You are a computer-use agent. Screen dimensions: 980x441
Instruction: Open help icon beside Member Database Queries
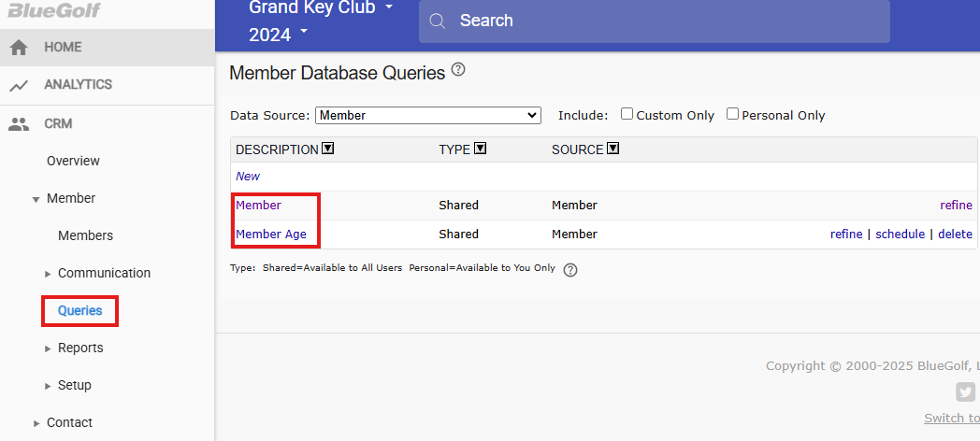click(x=458, y=69)
